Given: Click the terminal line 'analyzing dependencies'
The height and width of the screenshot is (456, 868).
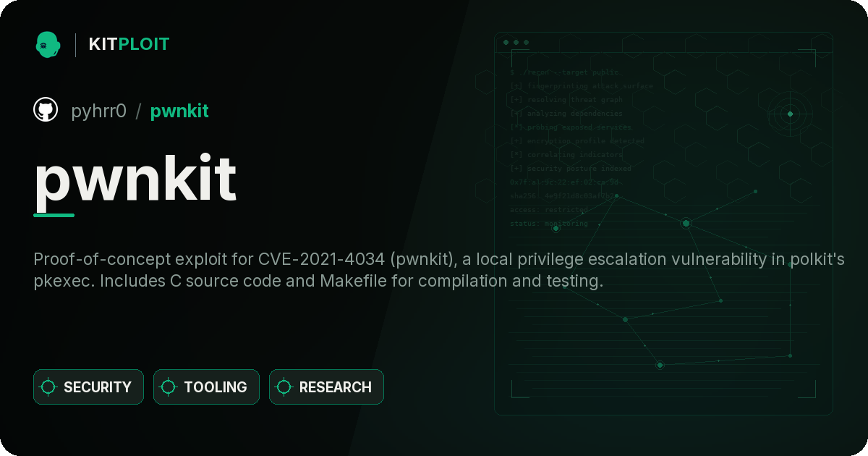Looking at the screenshot, I should [x=566, y=114].
